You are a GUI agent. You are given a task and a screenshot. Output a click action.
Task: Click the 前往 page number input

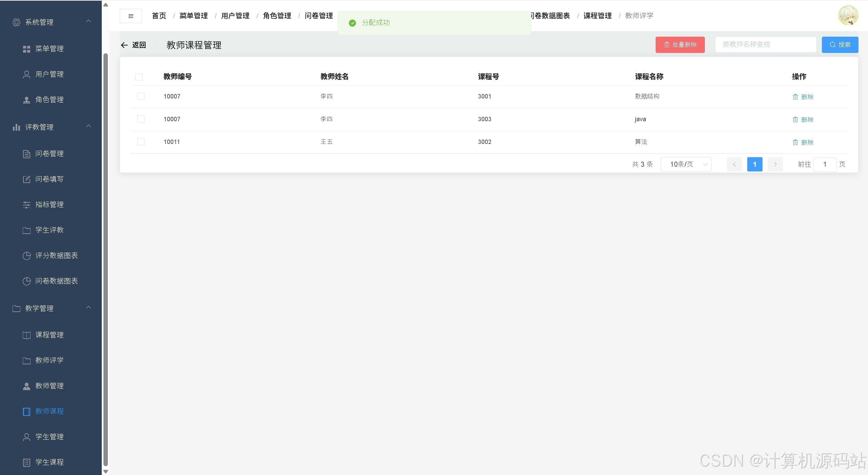pos(825,165)
